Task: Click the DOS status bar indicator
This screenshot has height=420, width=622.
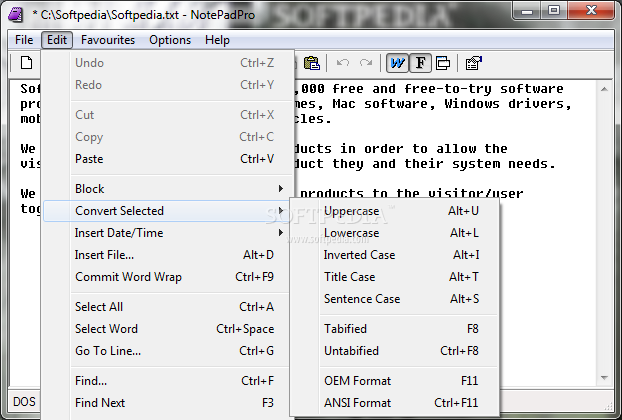Action: pyautogui.click(x=24, y=402)
